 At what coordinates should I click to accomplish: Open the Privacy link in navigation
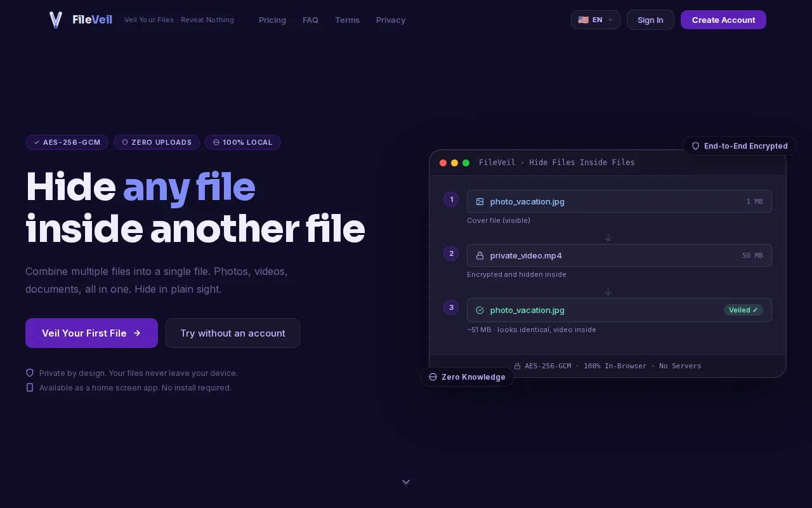(x=391, y=20)
